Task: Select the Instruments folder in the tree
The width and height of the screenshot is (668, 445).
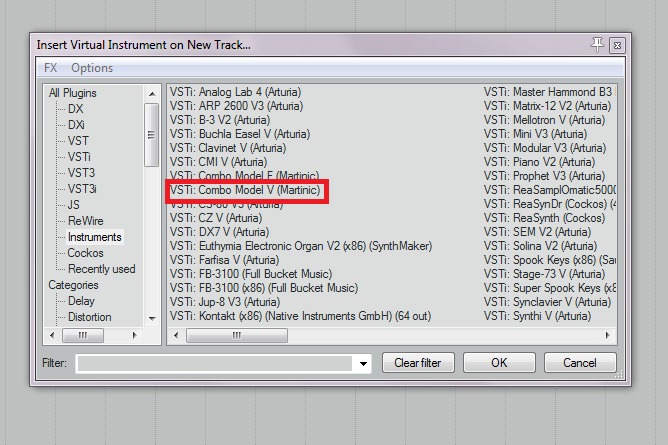Action: (94, 237)
